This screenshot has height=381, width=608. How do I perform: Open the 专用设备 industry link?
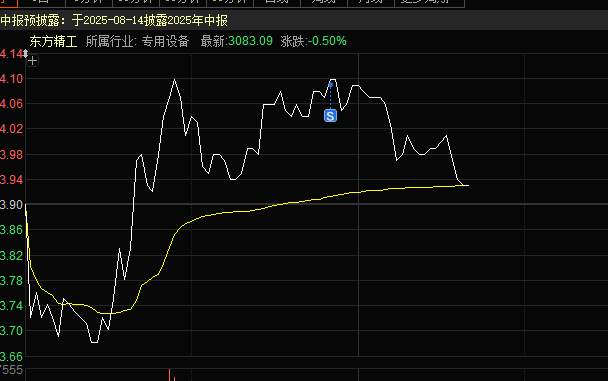(165, 41)
